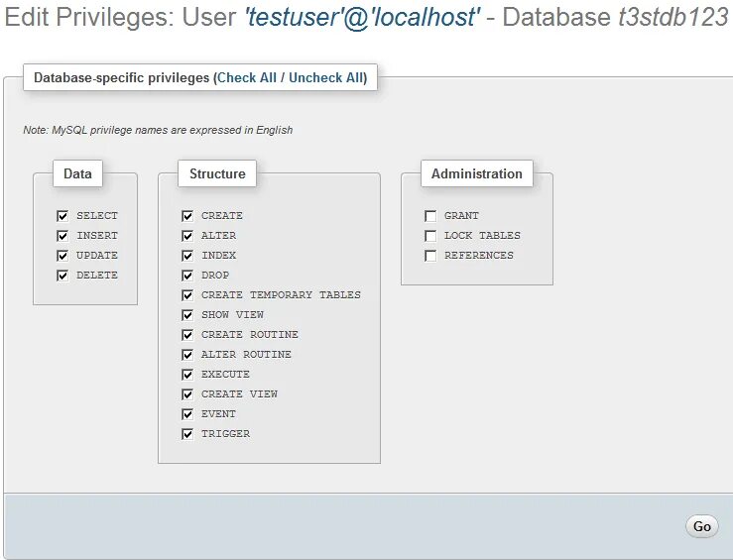Uncheck the UPDATE privilege checkbox
733x560 pixels.
point(62,256)
